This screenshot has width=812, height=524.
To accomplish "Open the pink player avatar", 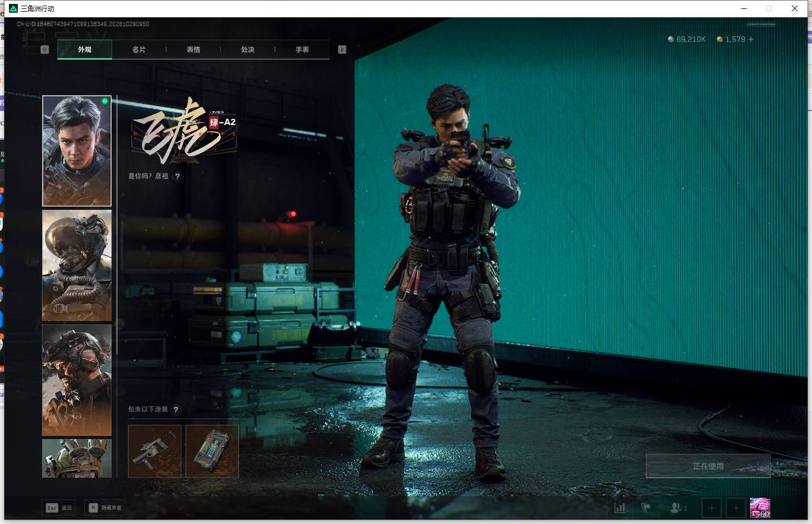I will [760, 508].
